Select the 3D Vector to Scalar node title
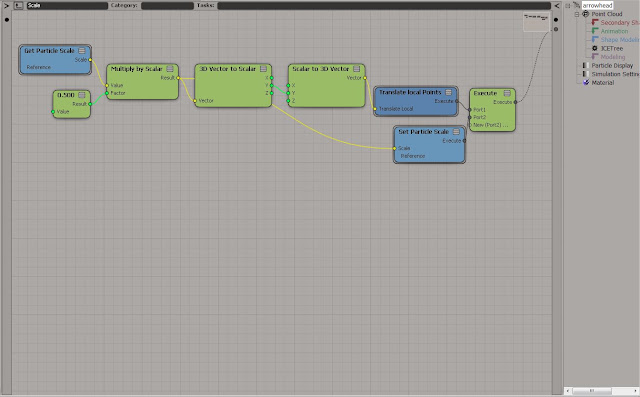The image size is (640, 397). (228, 69)
